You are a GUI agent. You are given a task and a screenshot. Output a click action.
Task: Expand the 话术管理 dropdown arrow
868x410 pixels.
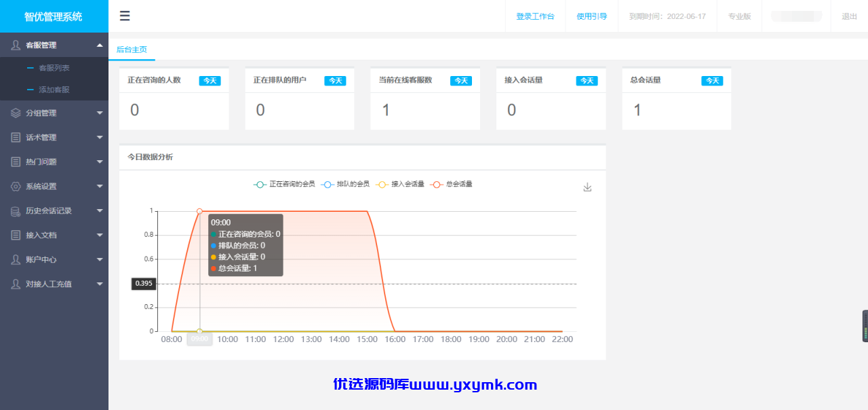click(100, 137)
